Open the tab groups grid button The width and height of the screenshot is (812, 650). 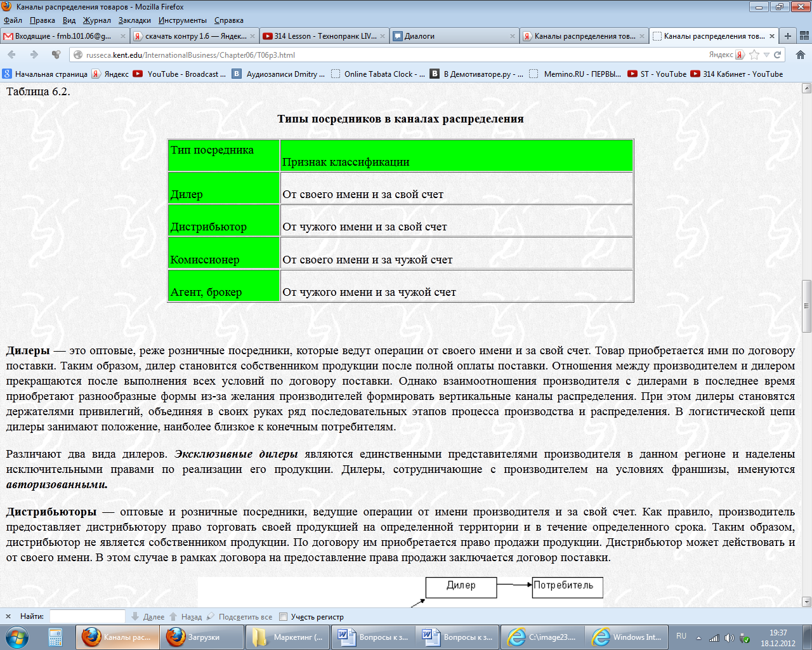coord(803,36)
